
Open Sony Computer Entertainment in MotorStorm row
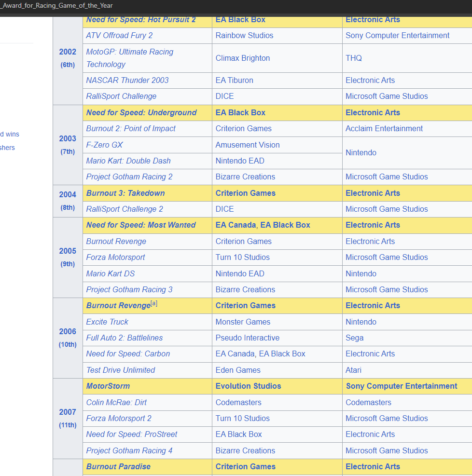(402, 386)
